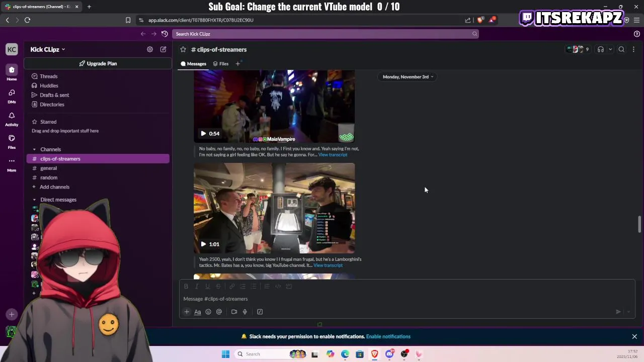Start a huddle with the headphones icon
Screen dimensions: 644x362
[601, 49]
